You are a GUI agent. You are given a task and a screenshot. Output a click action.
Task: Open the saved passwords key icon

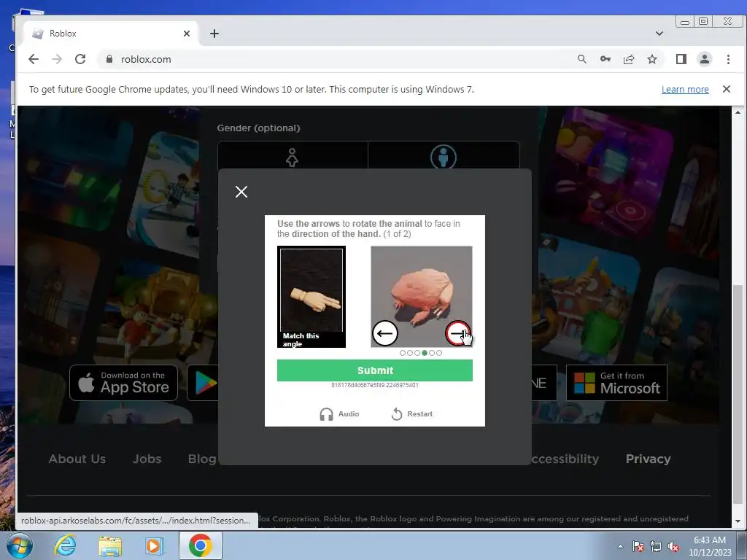click(x=605, y=59)
